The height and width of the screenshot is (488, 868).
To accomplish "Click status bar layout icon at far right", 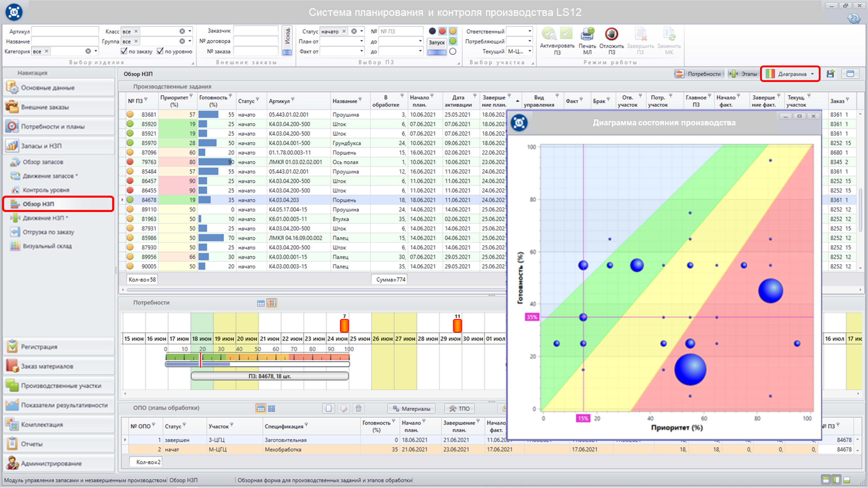I will click(x=847, y=480).
